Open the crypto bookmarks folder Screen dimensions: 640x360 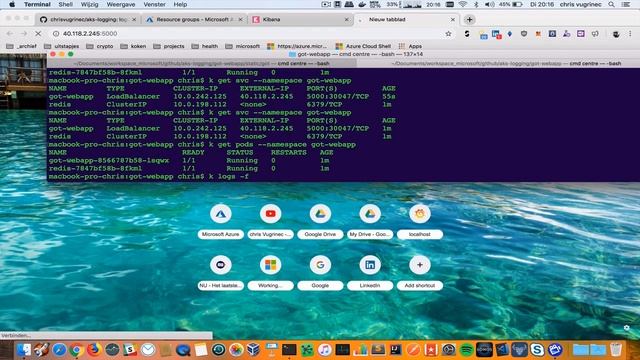click(x=100, y=46)
